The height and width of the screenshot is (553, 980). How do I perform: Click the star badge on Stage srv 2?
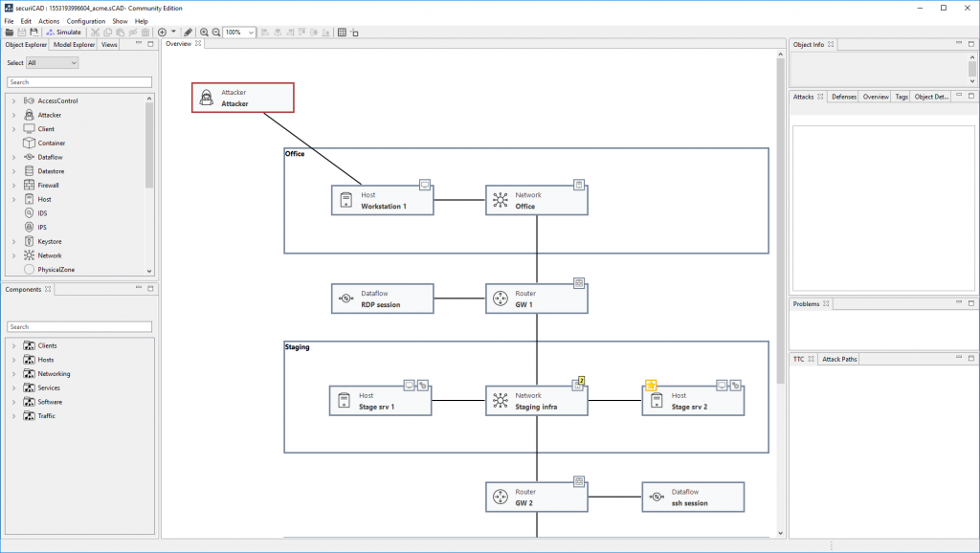point(651,386)
